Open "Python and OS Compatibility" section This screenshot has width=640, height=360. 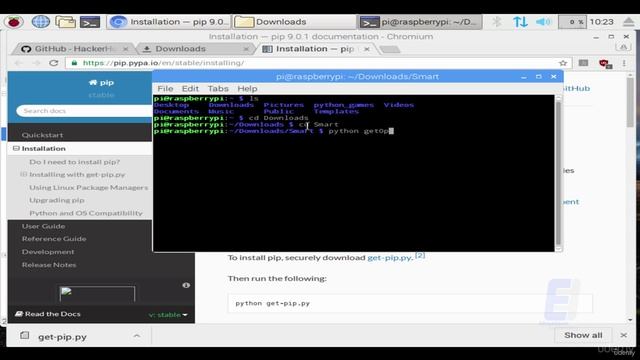pyautogui.click(x=86, y=213)
